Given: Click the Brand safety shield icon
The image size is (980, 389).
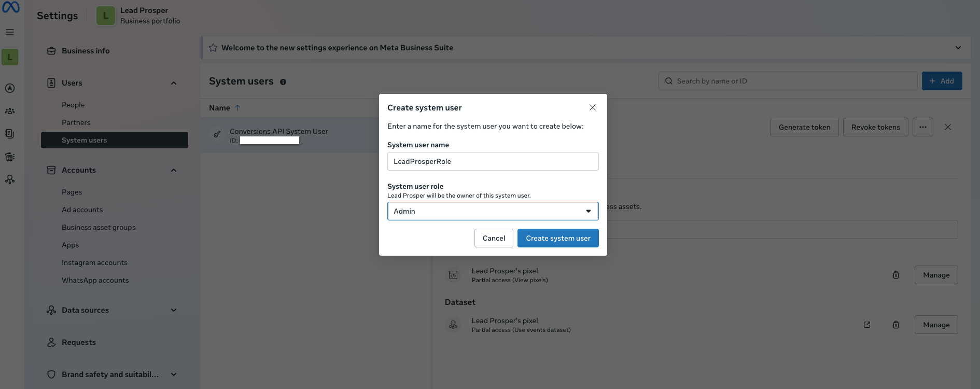Looking at the screenshot, I should pos(51,374).
